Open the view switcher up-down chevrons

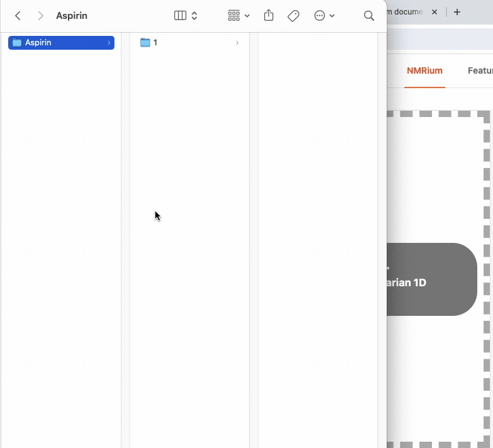pos(194,16)
